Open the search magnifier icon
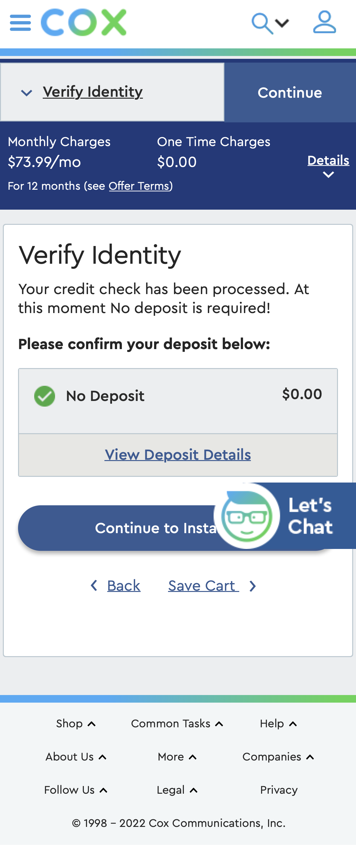Image resolution: width=356 pixels, height=868 pixels. (262, 23)
